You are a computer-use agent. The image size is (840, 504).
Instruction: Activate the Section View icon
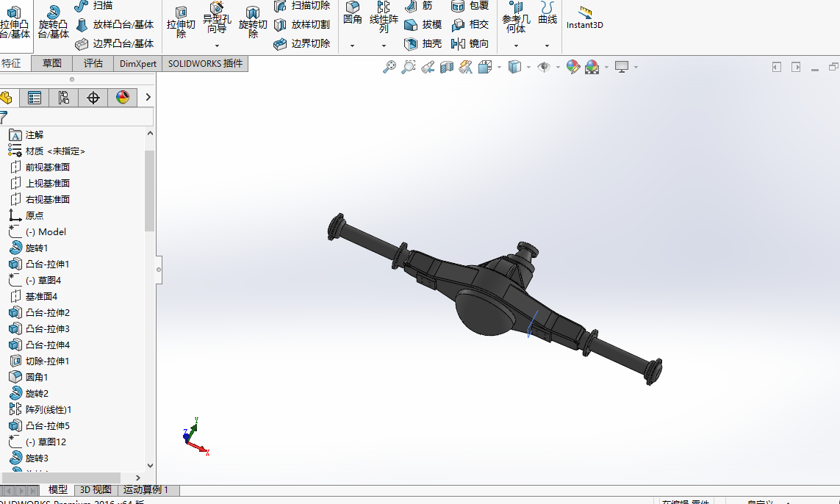tap(446, 67)
